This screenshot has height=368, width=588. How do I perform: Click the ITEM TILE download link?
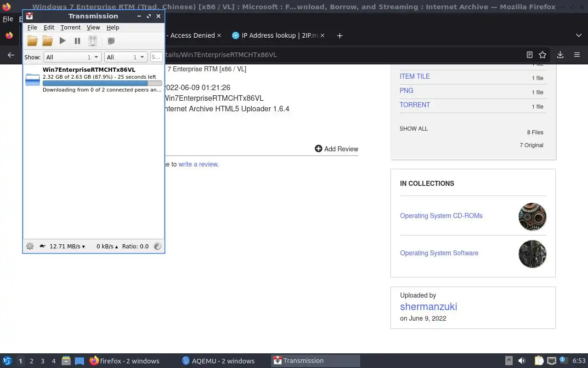(x=415, y=76)
